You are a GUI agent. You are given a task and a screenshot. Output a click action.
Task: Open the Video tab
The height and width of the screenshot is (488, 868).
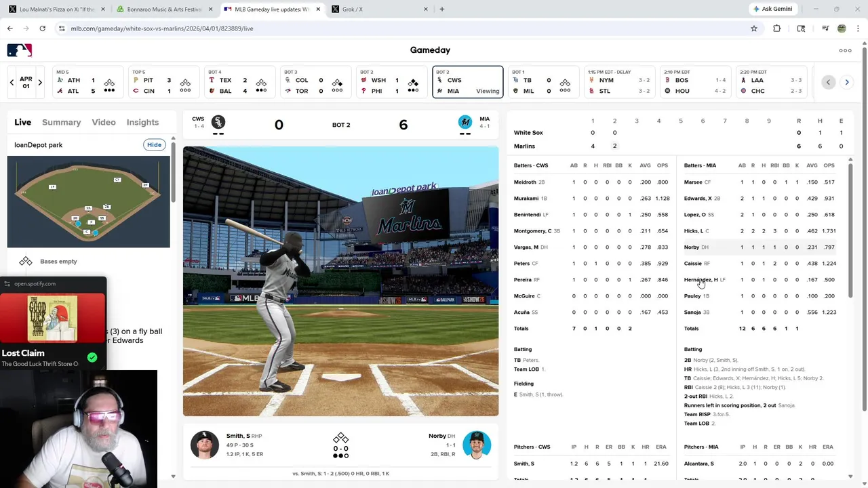[x=104, y=122]
